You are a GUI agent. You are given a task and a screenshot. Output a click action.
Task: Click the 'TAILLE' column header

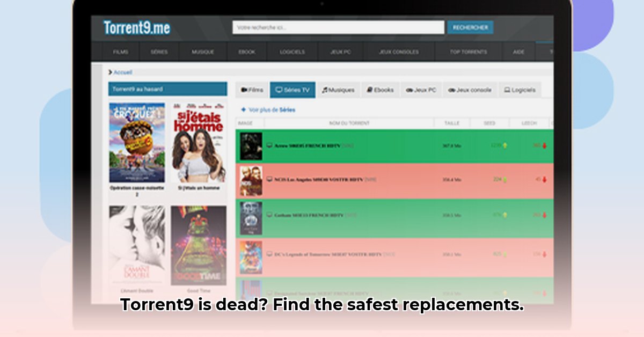point(452,123)
